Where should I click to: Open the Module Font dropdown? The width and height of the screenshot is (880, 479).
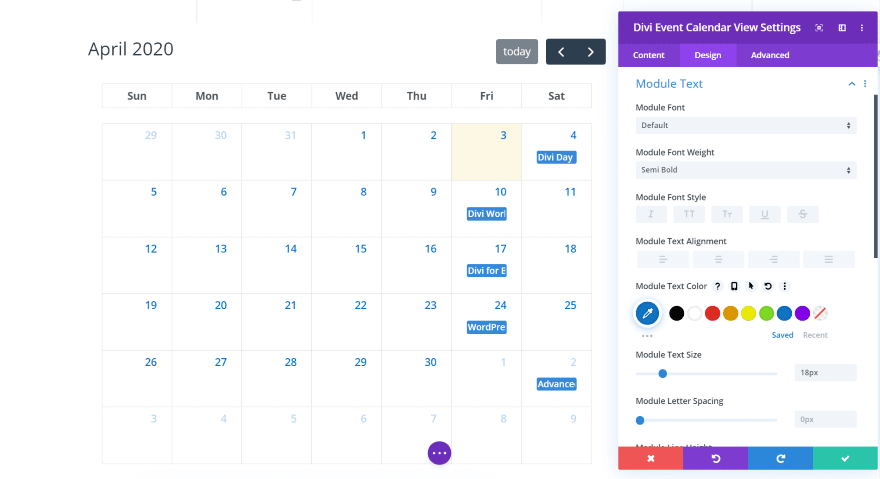coord(746,125)
